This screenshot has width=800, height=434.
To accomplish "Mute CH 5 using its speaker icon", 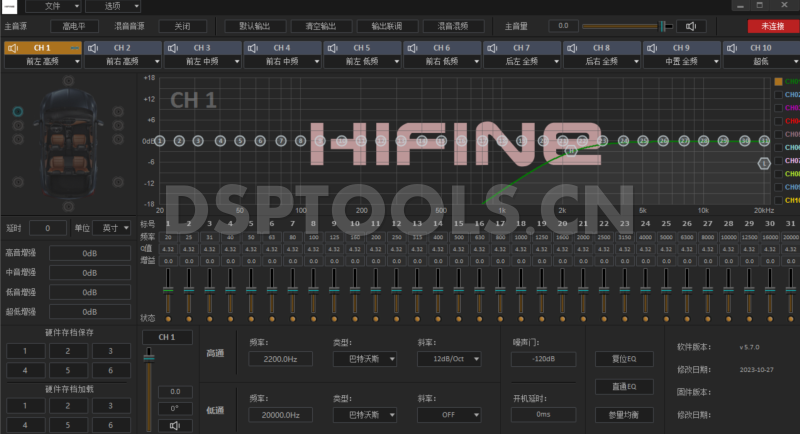I will point(333,48).
